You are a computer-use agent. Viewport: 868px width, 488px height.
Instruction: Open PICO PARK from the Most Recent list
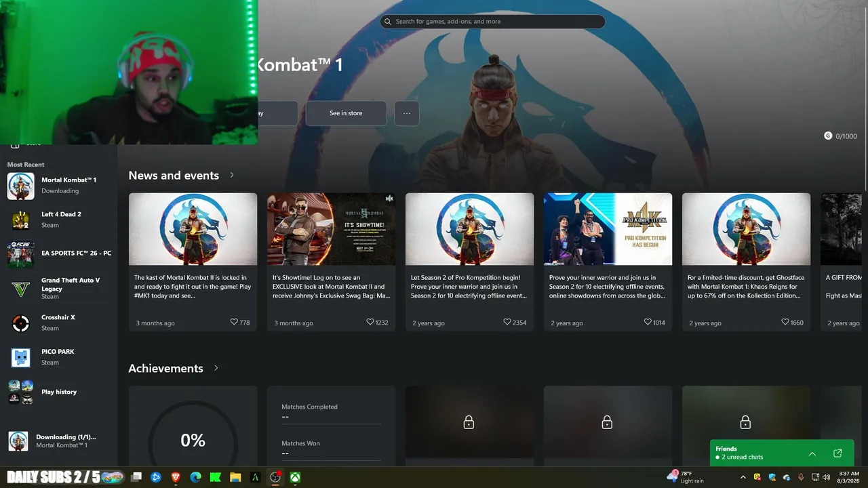click(59, 357)
